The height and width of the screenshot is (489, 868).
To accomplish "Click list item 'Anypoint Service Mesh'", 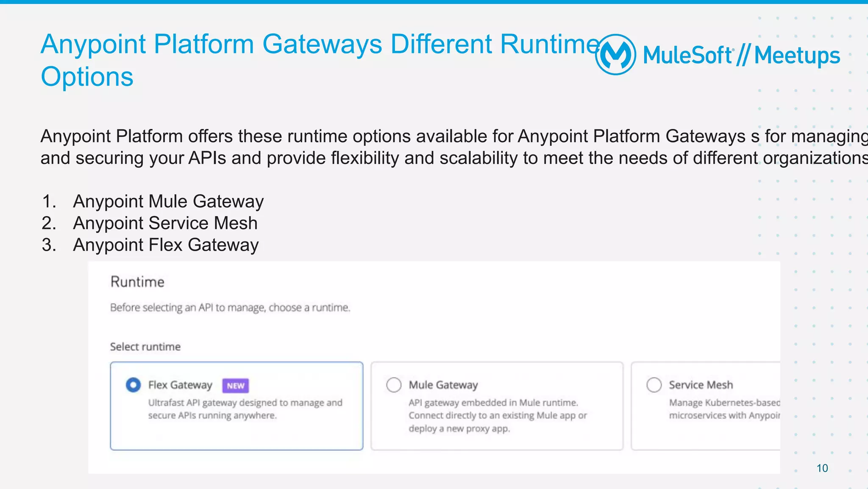I will coord(165,223).
